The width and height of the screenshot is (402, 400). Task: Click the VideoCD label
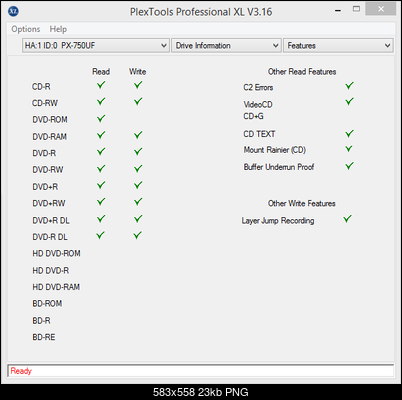pos(258,105)
